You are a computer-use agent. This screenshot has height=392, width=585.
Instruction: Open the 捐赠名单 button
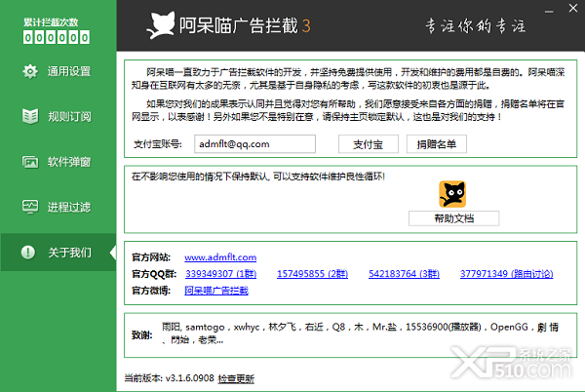pos(437,144)
